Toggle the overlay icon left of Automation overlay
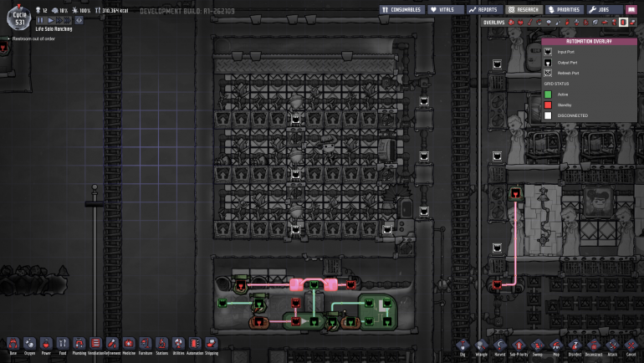The height and width of the screenshot is (363, 644). pyautogui.click(x=614, y=23)
